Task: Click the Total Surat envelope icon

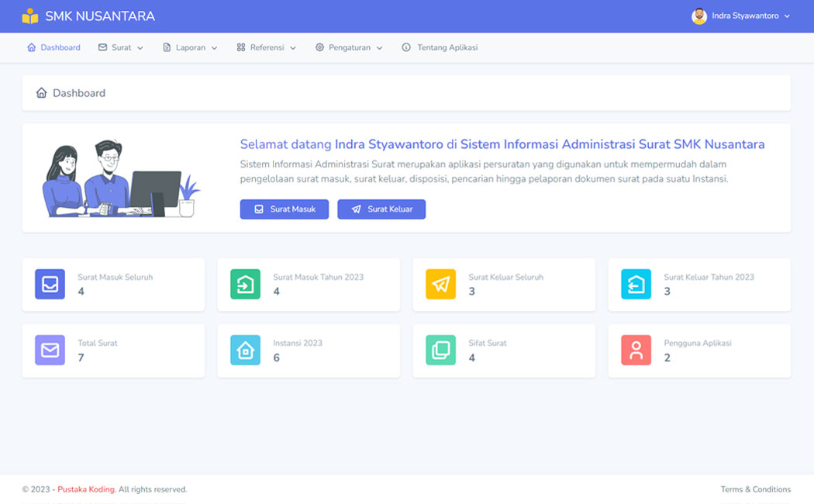Action: pyautogui.click(x=50, y=350)
